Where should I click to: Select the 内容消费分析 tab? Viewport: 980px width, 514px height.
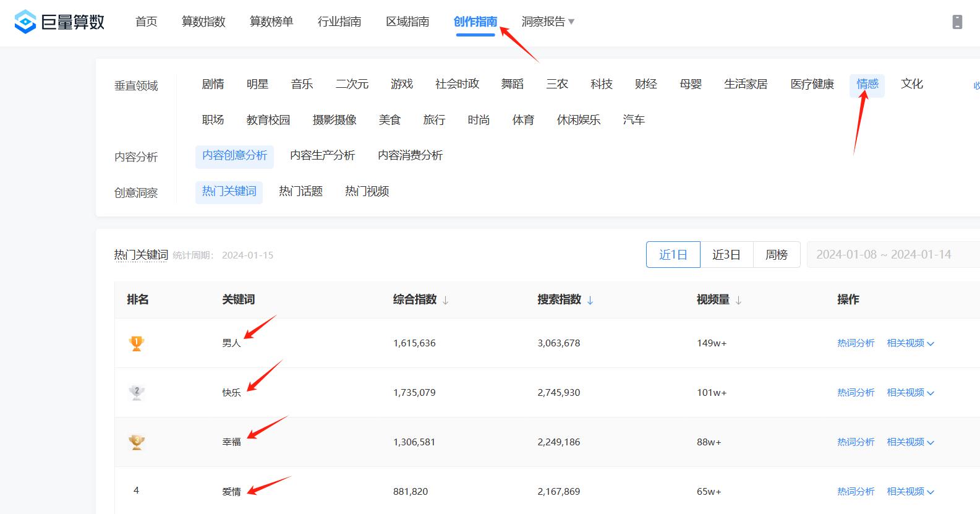tap(410, 156)
